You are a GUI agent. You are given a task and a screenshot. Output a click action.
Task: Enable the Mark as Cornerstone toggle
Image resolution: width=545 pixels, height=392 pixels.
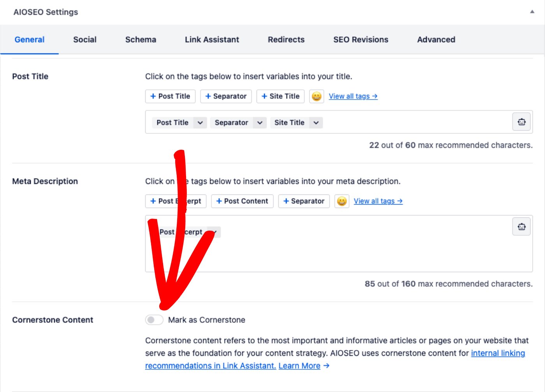154,320
